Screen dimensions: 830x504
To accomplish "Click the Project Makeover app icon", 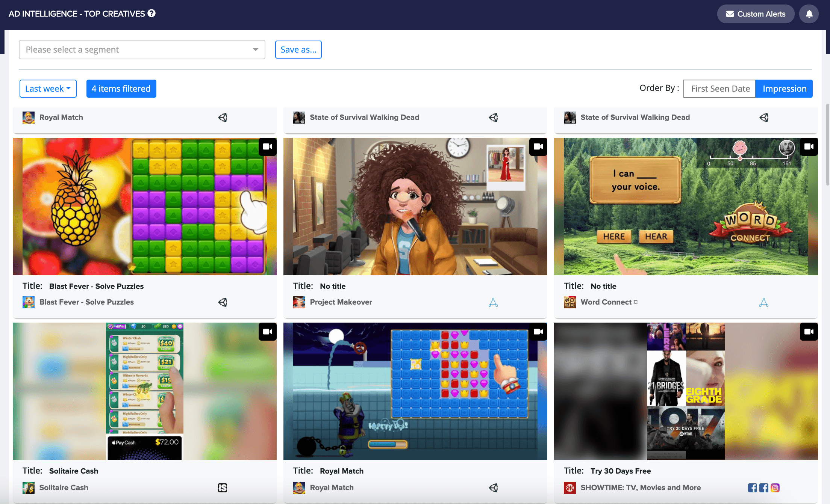I will (x=299, y=302).
